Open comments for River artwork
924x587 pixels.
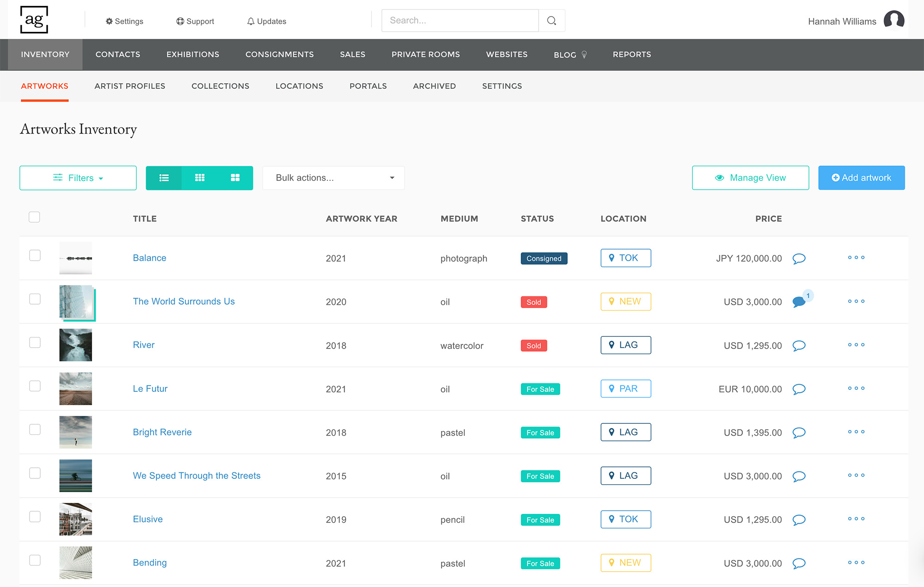coord(799,346)
